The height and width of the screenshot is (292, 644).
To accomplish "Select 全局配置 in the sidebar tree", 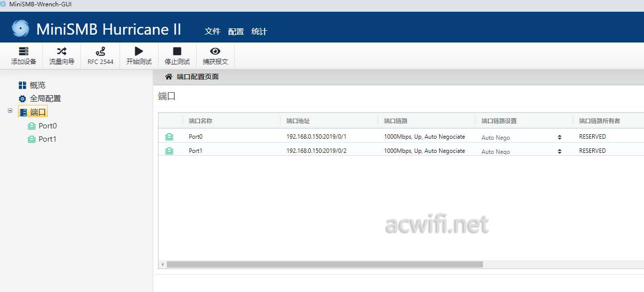I will pyautogui.click(x=45, y=99).
